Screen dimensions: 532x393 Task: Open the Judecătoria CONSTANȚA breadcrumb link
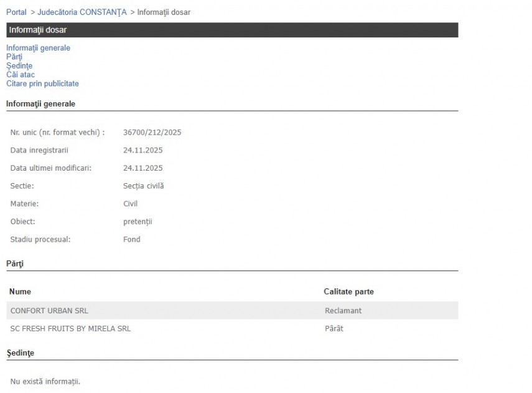point(82,12)
